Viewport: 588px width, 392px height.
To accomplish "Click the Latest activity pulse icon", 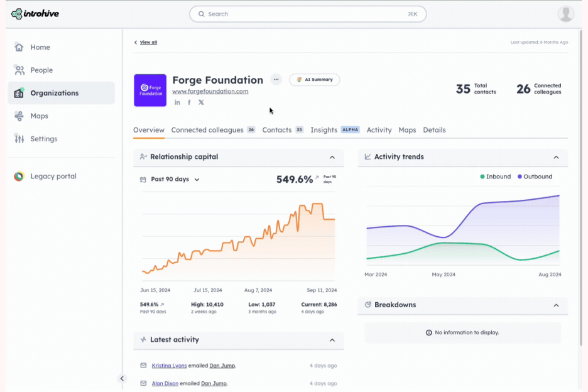I will point(143,339).
